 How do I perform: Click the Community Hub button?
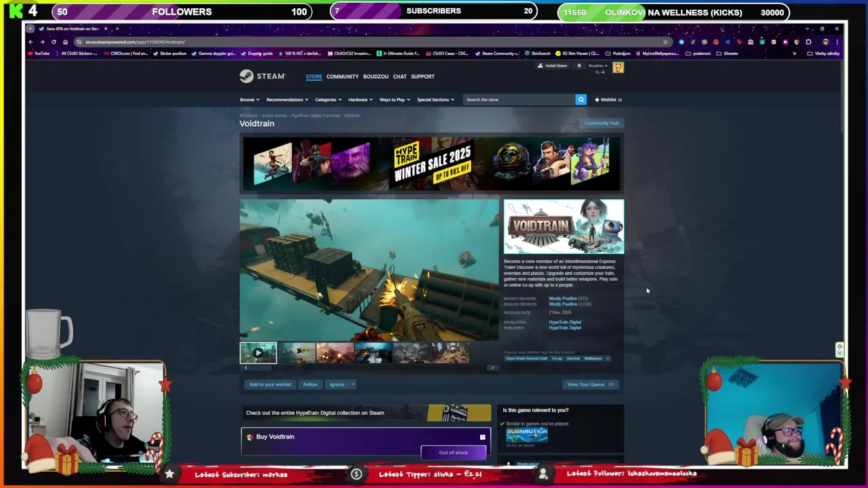(601, 123)
